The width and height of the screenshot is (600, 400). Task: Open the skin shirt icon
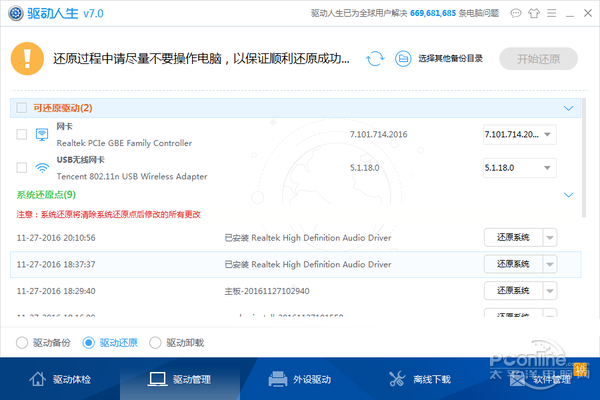(534, 13)
